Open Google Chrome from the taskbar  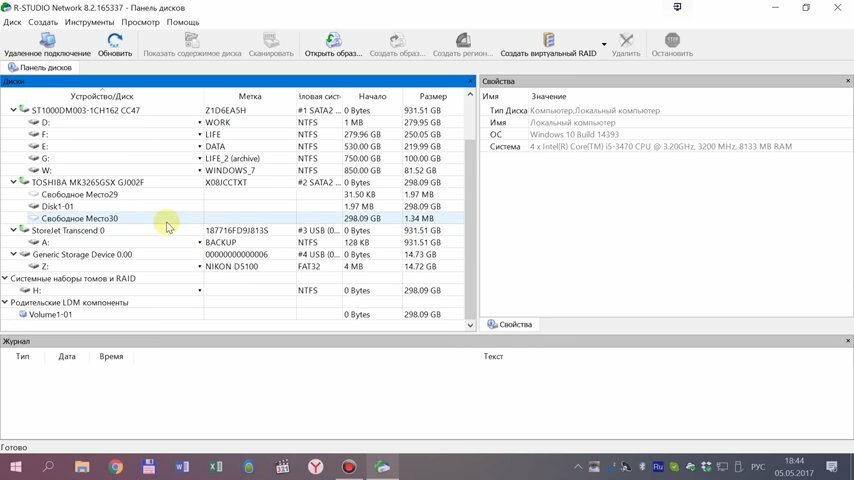[115, 467]
